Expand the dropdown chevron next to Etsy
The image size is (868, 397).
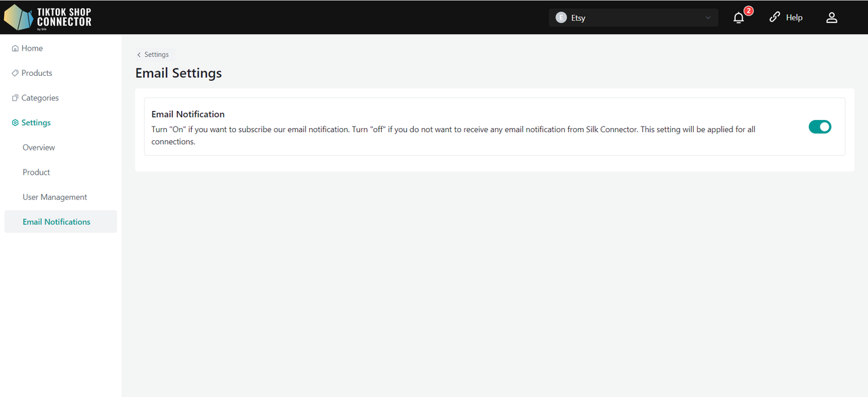tap(708, 18)
